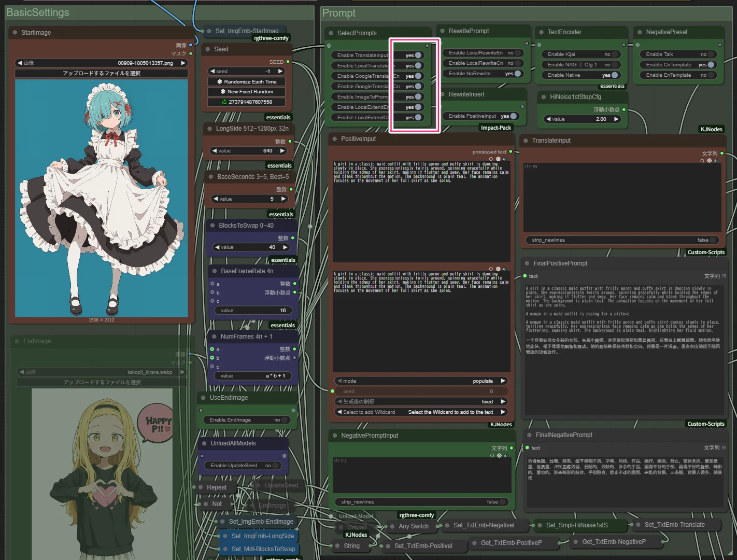Collapse the NegativePromptInput node title dot

[334, 436]
